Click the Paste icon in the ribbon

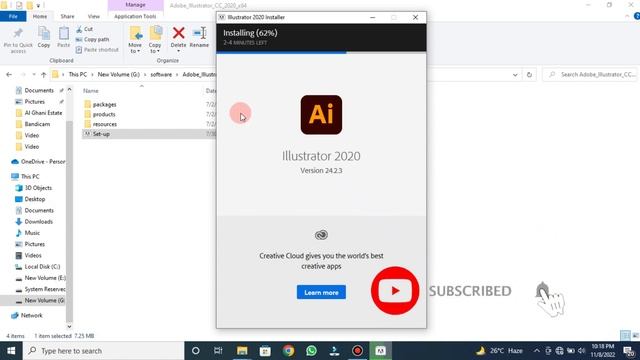64,33
